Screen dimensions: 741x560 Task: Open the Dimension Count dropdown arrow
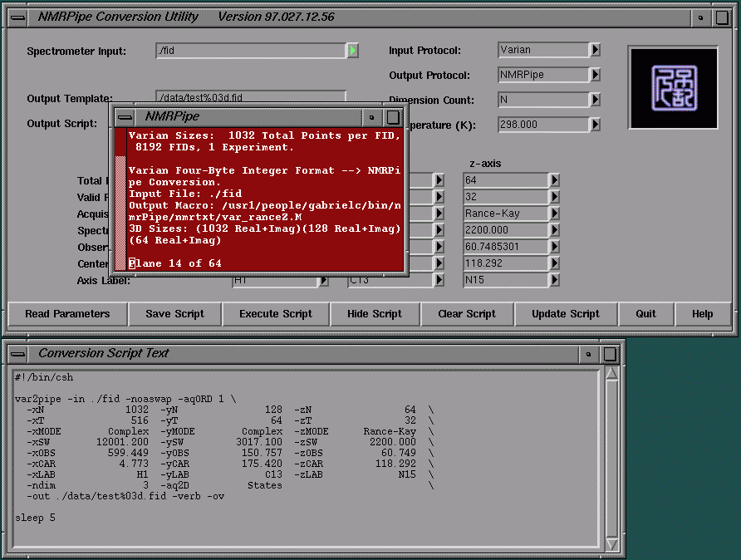pos(595,100)
